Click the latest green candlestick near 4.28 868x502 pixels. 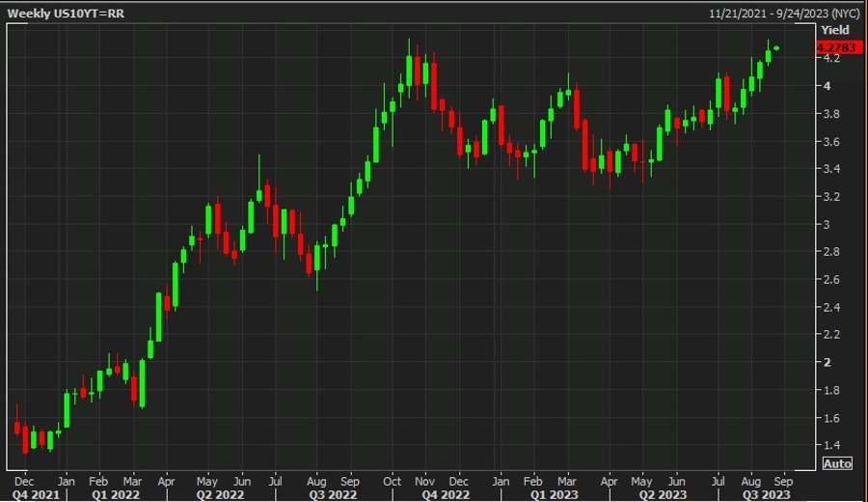(777, 48)
